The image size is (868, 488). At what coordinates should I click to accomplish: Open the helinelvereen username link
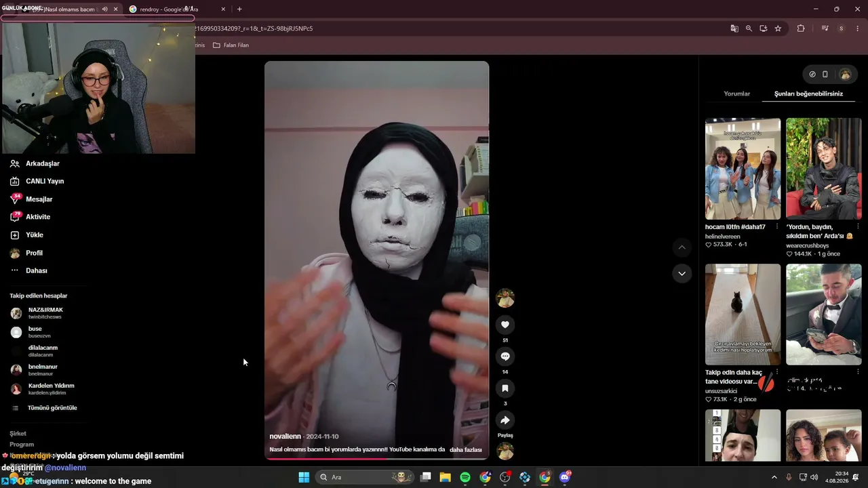722,237
